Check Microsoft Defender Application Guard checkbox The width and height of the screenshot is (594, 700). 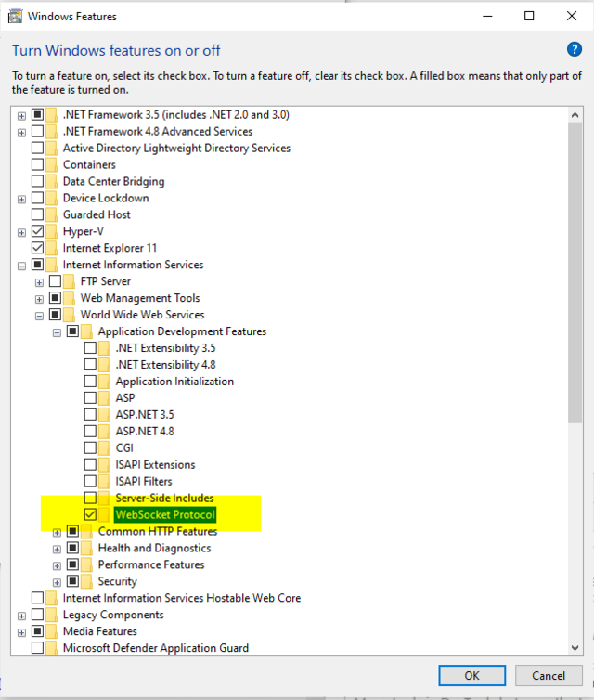(37, 647)
